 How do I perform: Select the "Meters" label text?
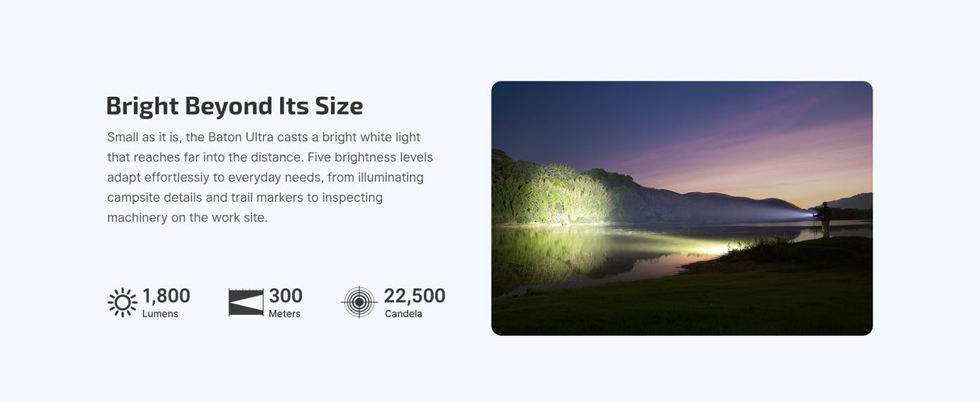click(x=284, y=314)
